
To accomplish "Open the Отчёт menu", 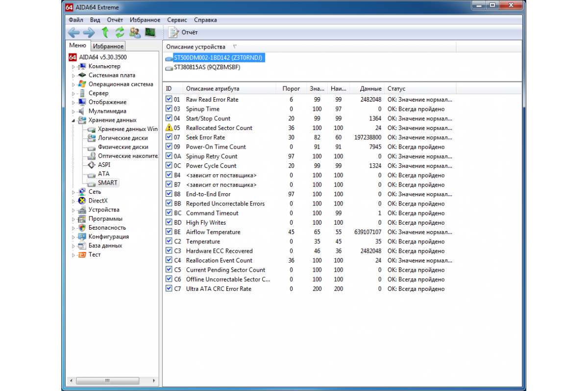I will [115, 20].
